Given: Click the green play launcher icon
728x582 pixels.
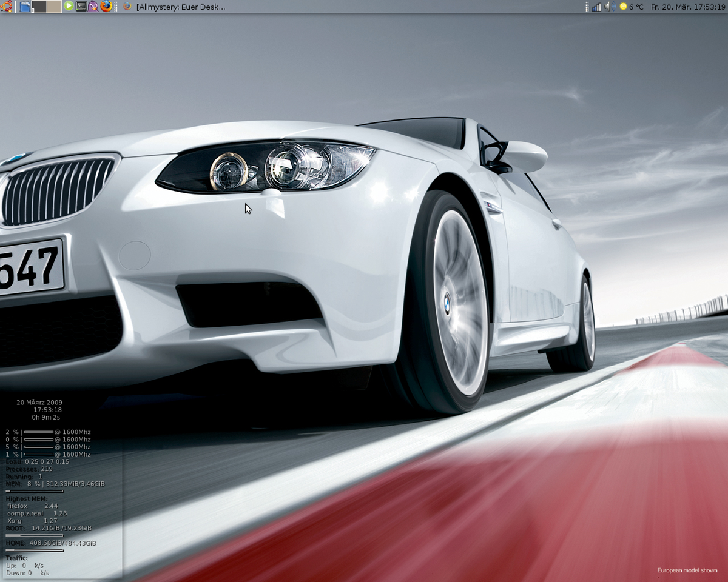Looking at the screenshot, I should [x=69, y=7].
